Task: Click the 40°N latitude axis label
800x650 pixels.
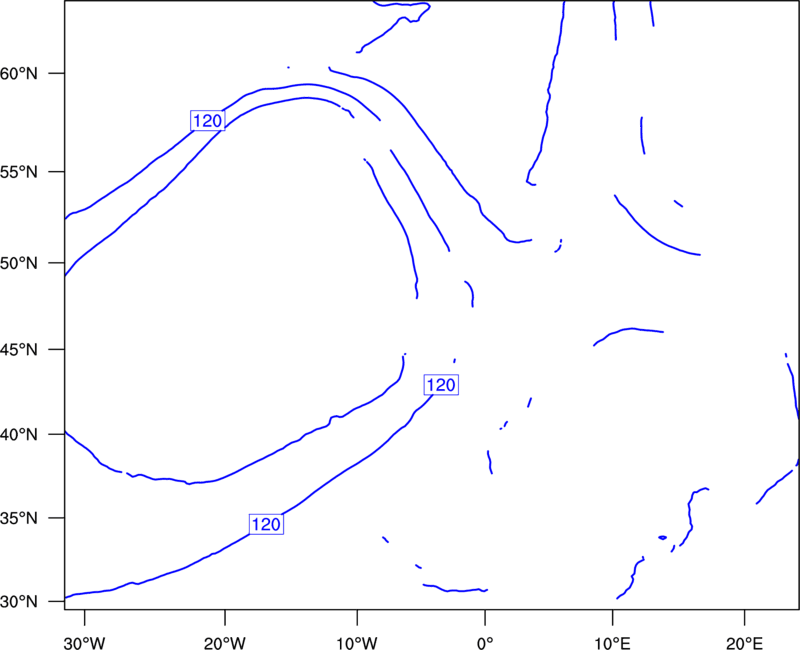Action: (x=19, y=435)
